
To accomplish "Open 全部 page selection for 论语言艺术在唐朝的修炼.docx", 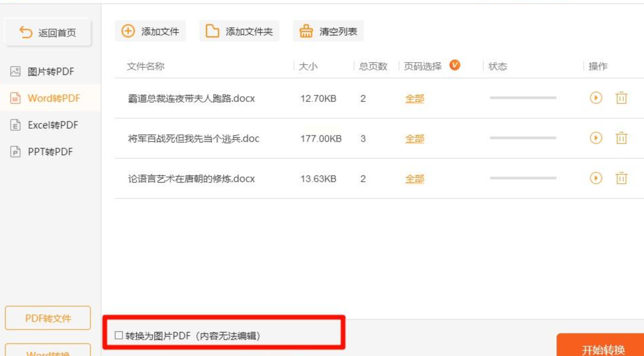I will click(x=414, y=179).
